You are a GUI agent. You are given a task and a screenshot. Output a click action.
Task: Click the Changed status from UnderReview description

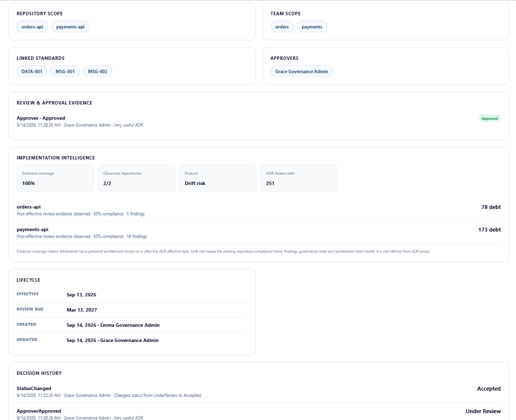(x=157, y=395)
